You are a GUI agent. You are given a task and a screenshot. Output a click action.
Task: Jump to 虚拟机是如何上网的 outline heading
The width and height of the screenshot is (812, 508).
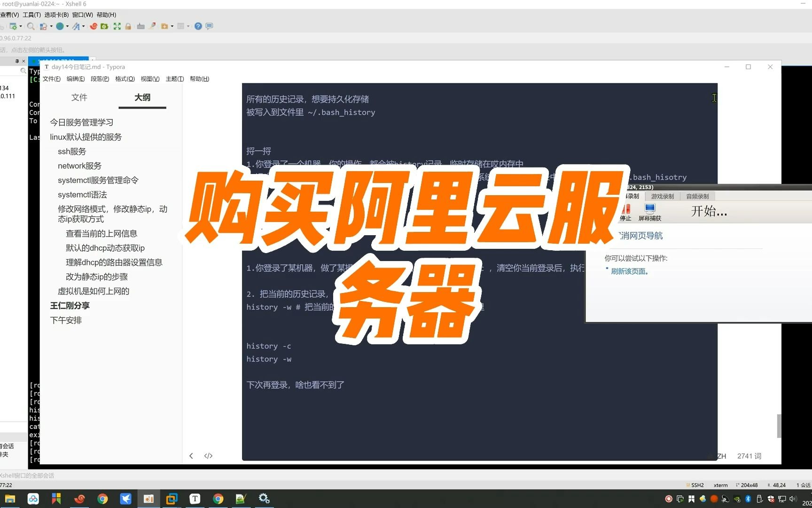point(94,291)
